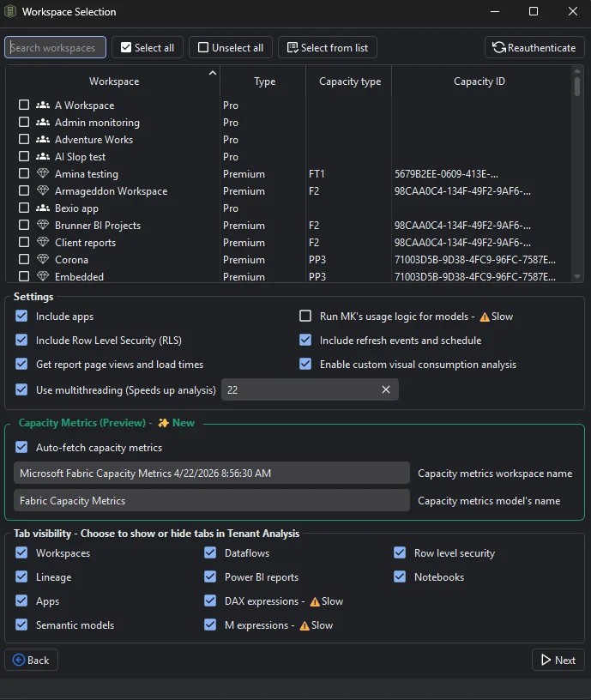Toggle Auto-fetch capacity metrics

21,447
